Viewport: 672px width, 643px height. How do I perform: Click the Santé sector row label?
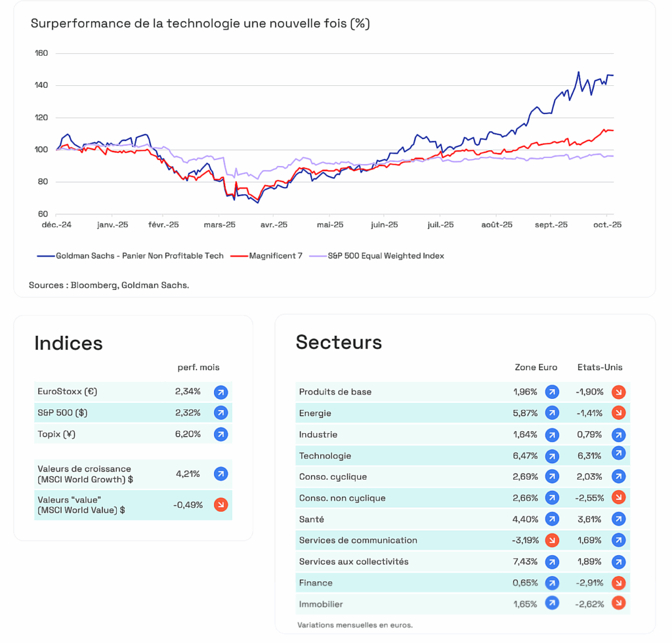[x=310, y=520]
